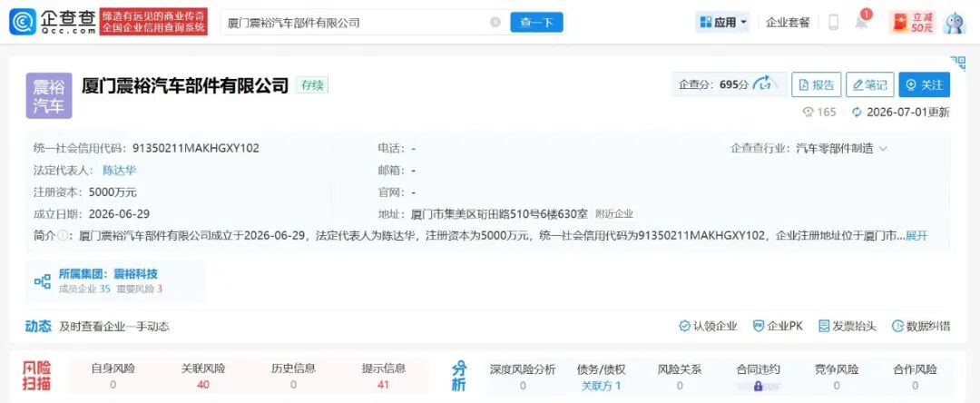
Task: Click the locked 合同违约 item
Action: pyautogui.click(x=758, y=377)
